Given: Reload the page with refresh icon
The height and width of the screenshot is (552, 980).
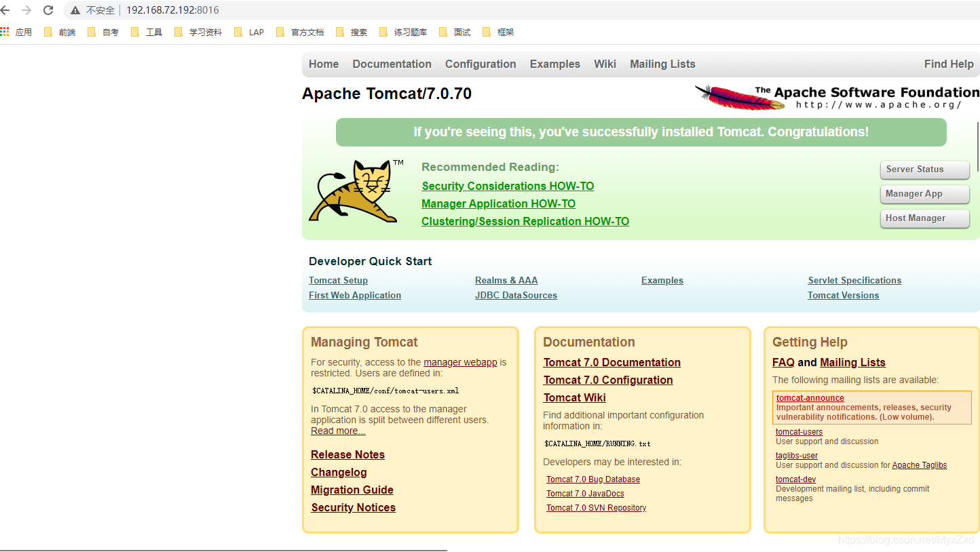Looking at the screenshot, I should (x=48, y=10).
